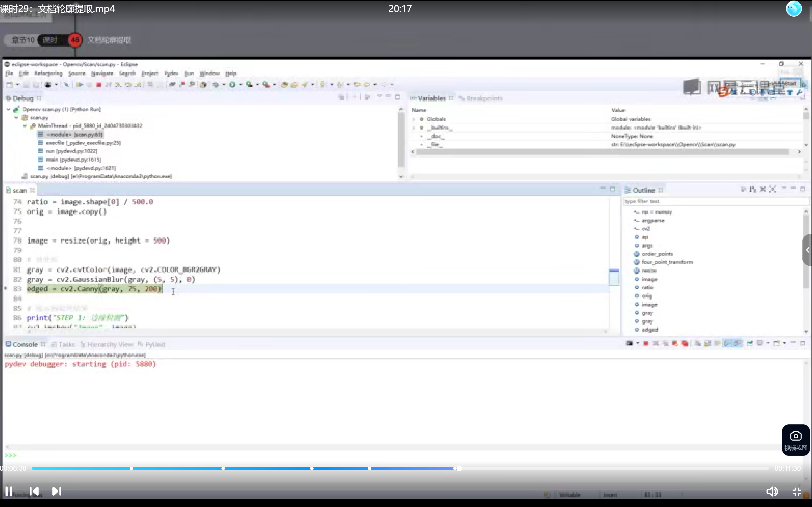The width and height of the screenshot is (812, 507).
Task: Switch to the Tasks tab
Action: coord(63,344)
